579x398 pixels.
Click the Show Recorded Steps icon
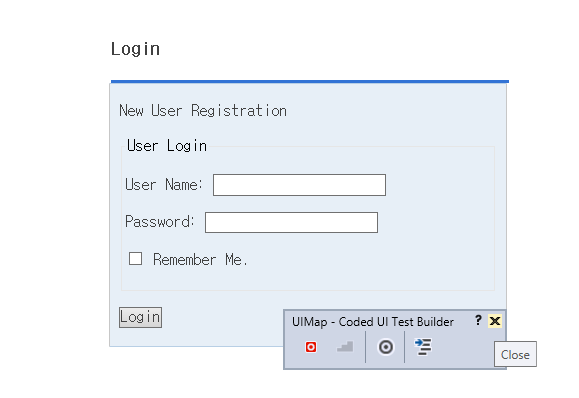pos(345,347)
